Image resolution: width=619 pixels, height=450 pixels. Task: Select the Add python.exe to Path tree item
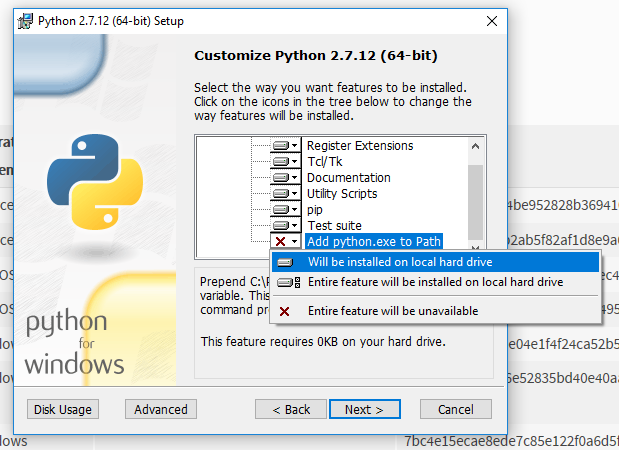374,242
